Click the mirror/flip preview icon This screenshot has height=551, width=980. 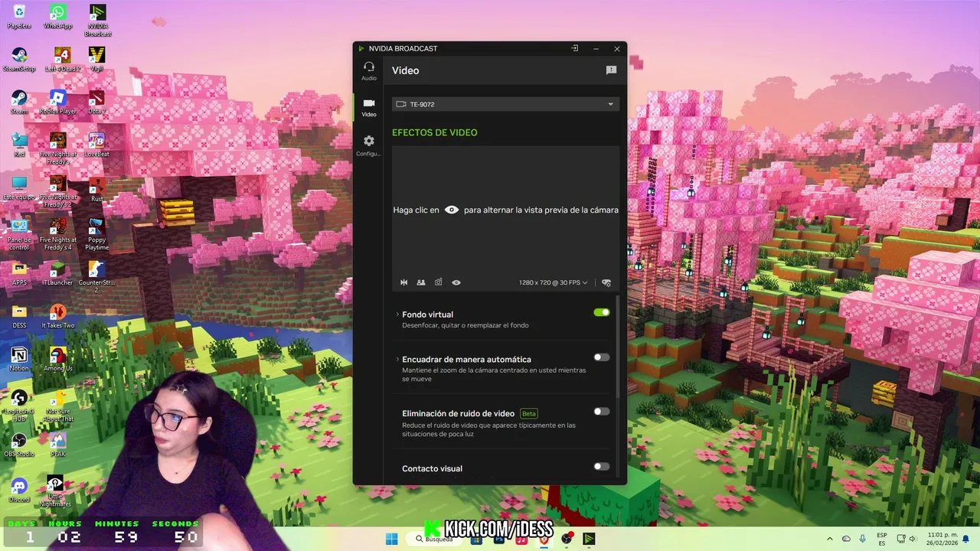(x=403, y=282)
